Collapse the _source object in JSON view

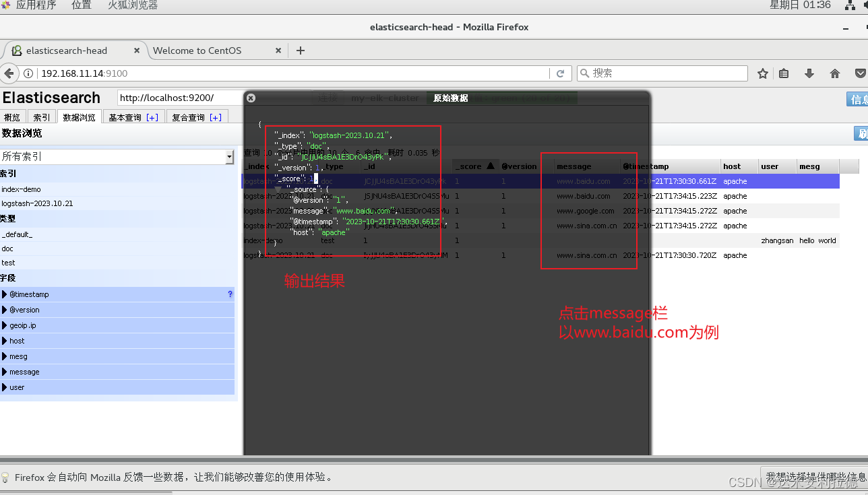coord(278,189)
